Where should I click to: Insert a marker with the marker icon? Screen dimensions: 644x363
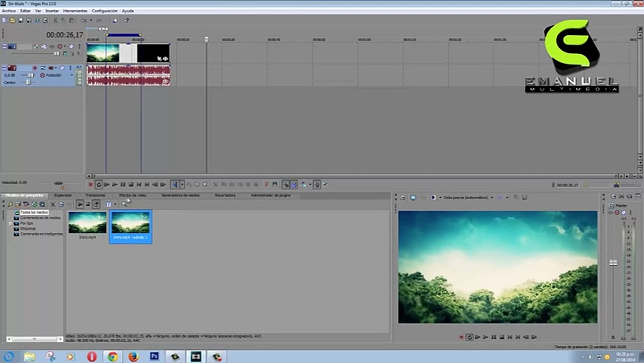(x=266, y=185)
